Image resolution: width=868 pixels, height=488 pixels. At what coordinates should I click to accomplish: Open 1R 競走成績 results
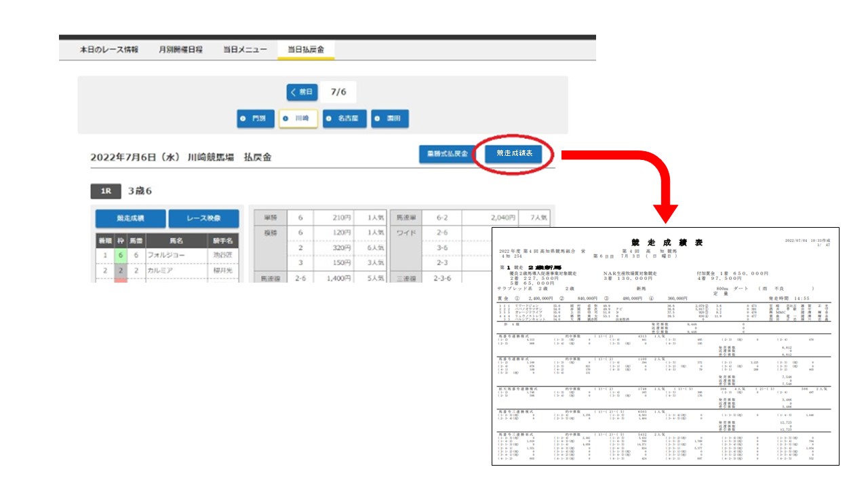(130, 219)
